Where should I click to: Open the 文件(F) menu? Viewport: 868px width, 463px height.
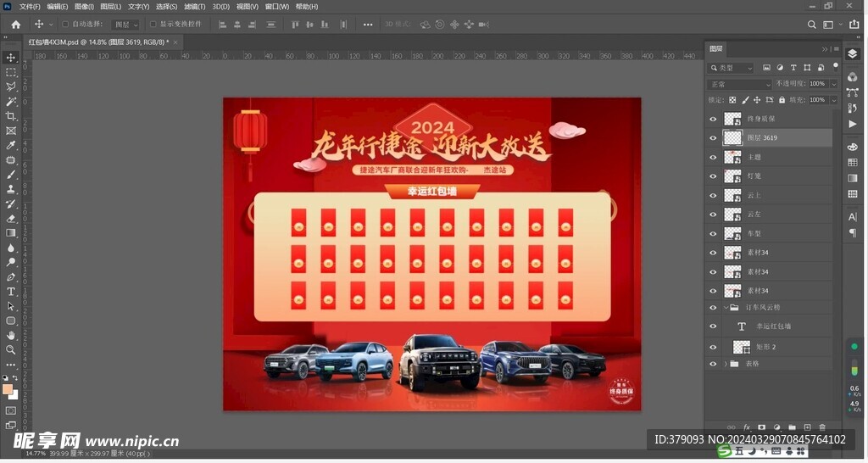pyautogui.click(x=30, y=7)
